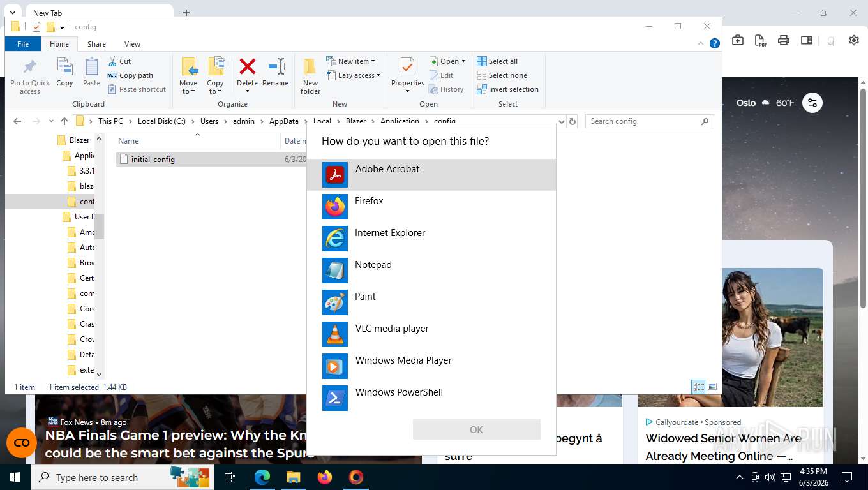Open browser settings gear icon

coord(854,40)
